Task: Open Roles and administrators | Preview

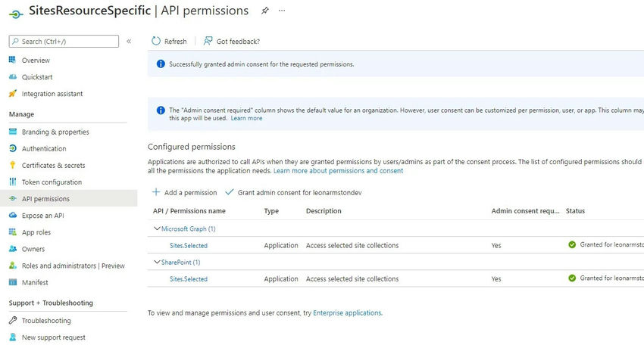Action: pos(73,266)
